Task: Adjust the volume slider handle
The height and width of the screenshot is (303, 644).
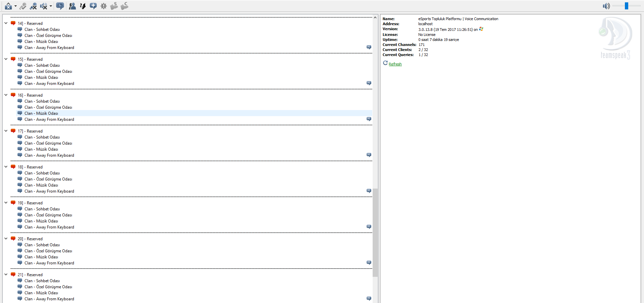Action: 626,6
